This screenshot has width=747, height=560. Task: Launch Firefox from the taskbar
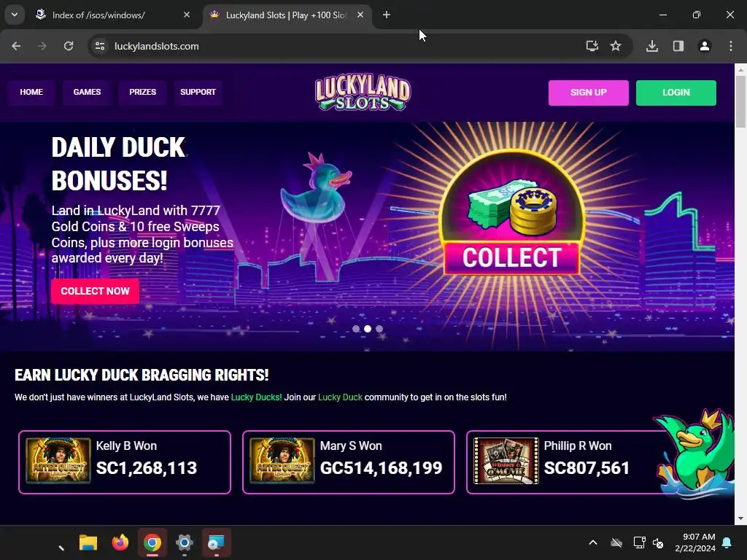[120, 542]
